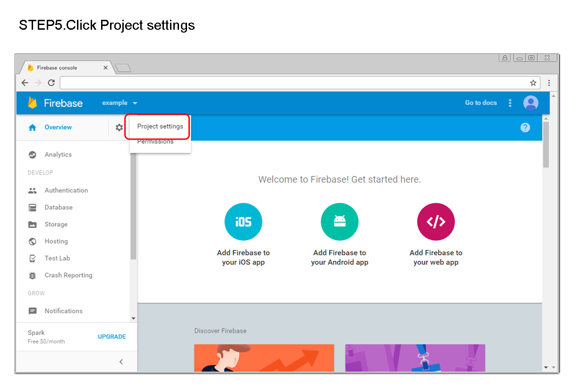The width and height of the screenshot is (571, 392).
Task: Bookmark page with star icon
Action: click(533, 83)
